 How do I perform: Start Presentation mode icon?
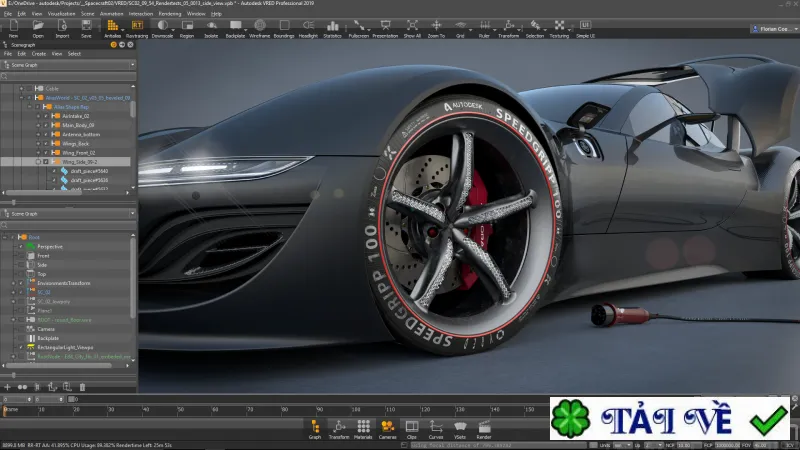(x=385, y=29)
